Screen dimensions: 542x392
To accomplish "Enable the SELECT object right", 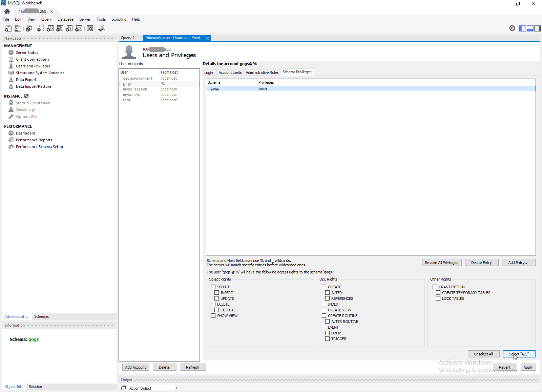I will [x=213, y=287].
